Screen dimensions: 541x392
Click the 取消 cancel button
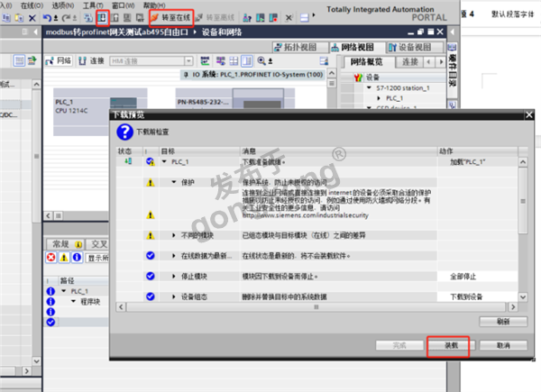(503, 345)
